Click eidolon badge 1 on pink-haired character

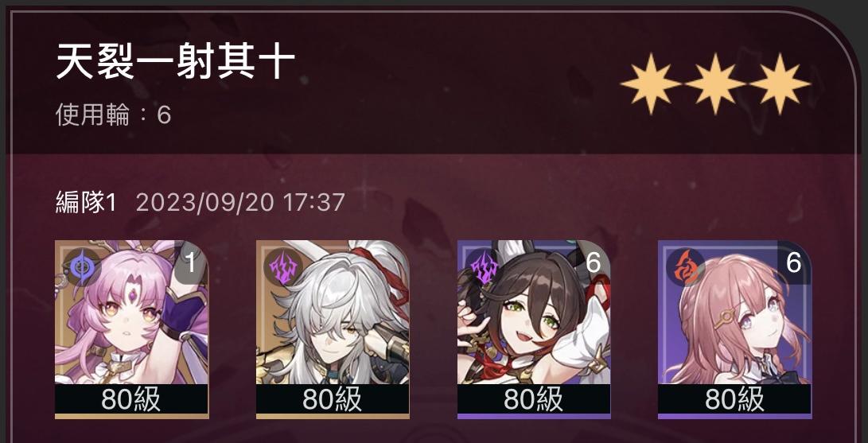(191, 262)
